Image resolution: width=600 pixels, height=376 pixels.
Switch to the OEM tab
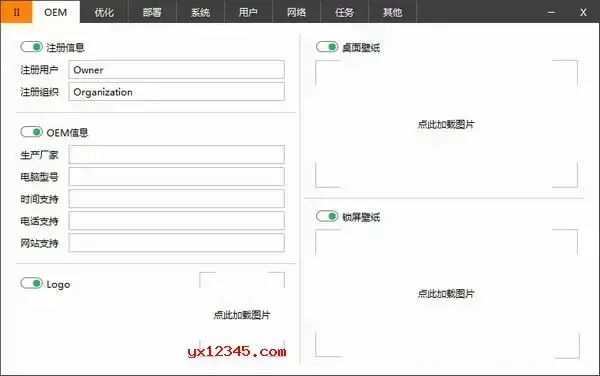[56, 12]
